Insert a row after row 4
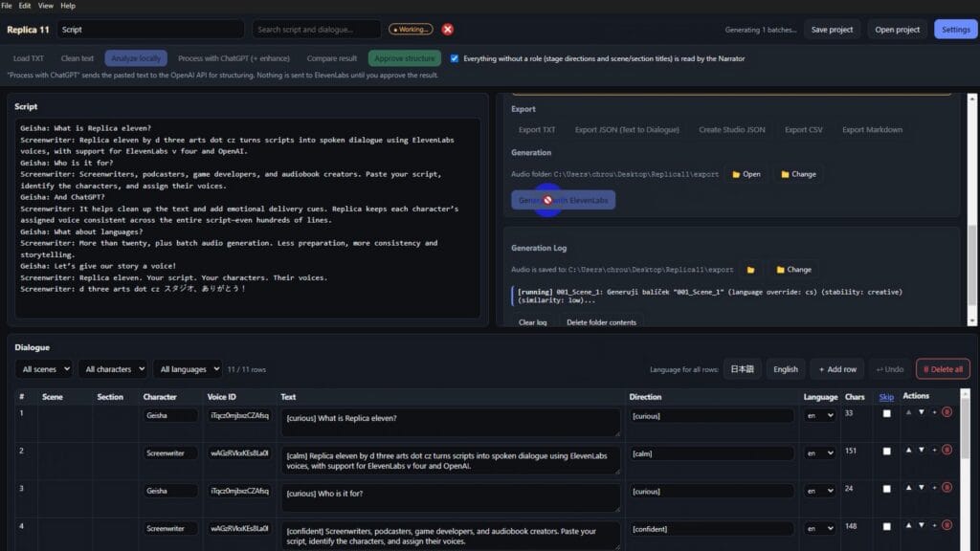This screenshot has width=980, height=551. [934, 525]
